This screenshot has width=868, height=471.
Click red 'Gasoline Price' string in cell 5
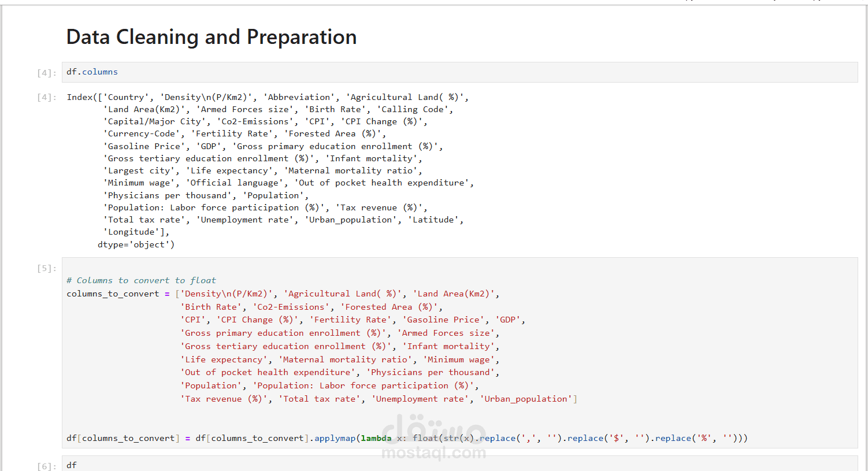pyautogui.click(x=443, y=320)
